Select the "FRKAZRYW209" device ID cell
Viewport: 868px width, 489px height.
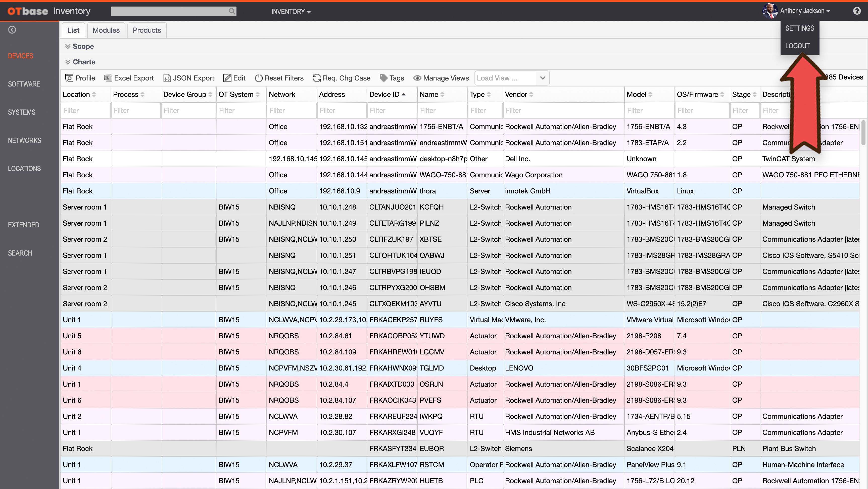coord(392,480)
